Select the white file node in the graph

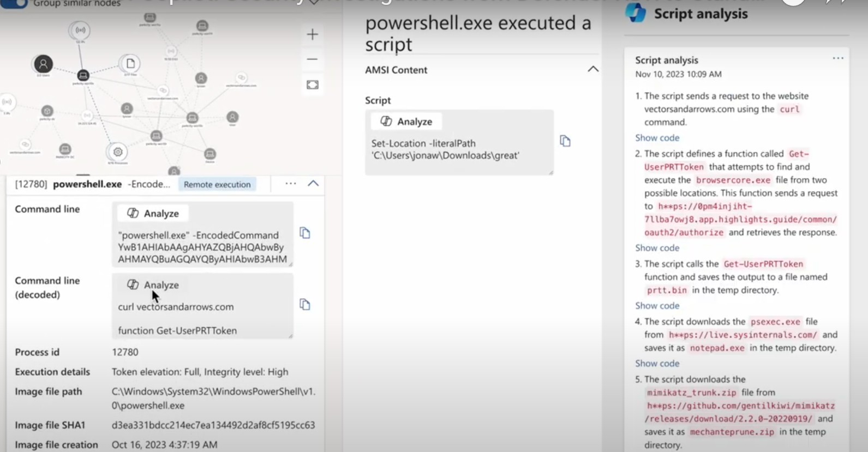130,64
